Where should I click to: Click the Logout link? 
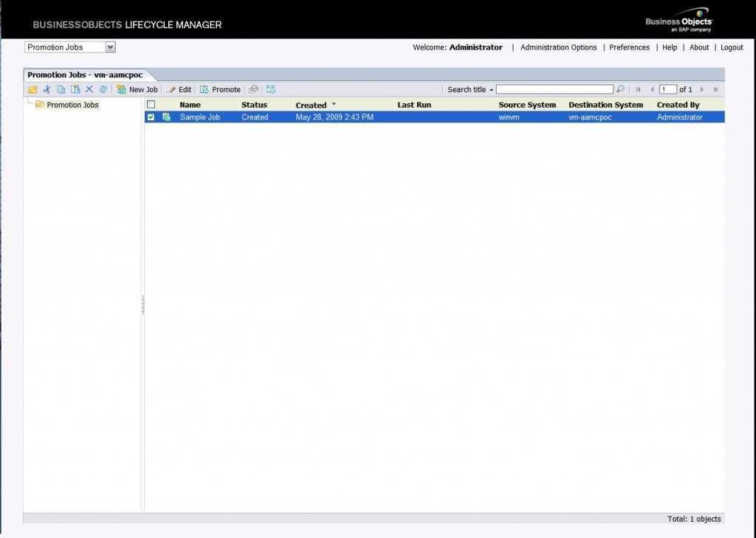pyautogui.click(x=732, y=47)
